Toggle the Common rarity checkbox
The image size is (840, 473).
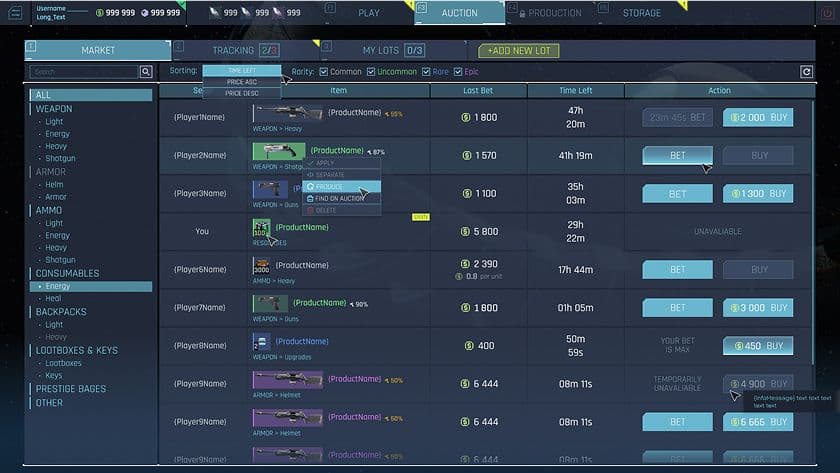coord(323,72)
